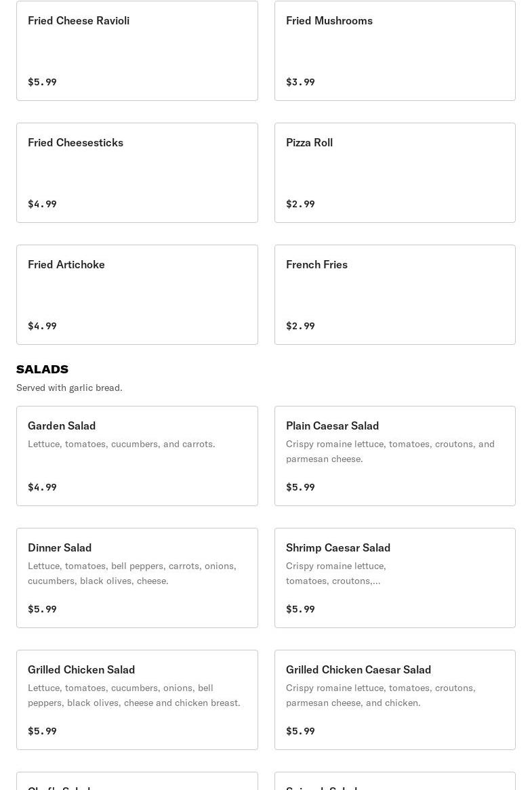Add Fried Cheesesticks to the order
Image resolution: width=532 pixels, height=790 pixels.
pos(137,173)
